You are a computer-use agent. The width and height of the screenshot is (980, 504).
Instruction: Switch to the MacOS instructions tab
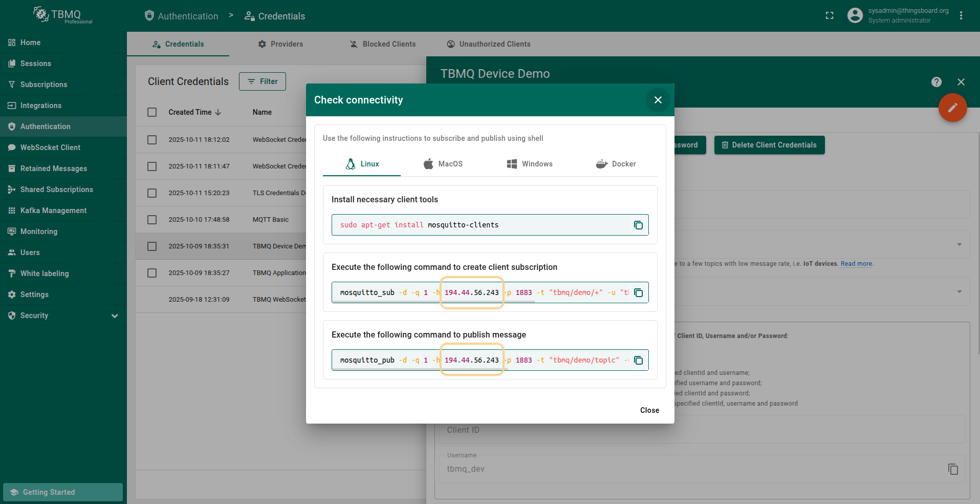(x=443, y=164)
